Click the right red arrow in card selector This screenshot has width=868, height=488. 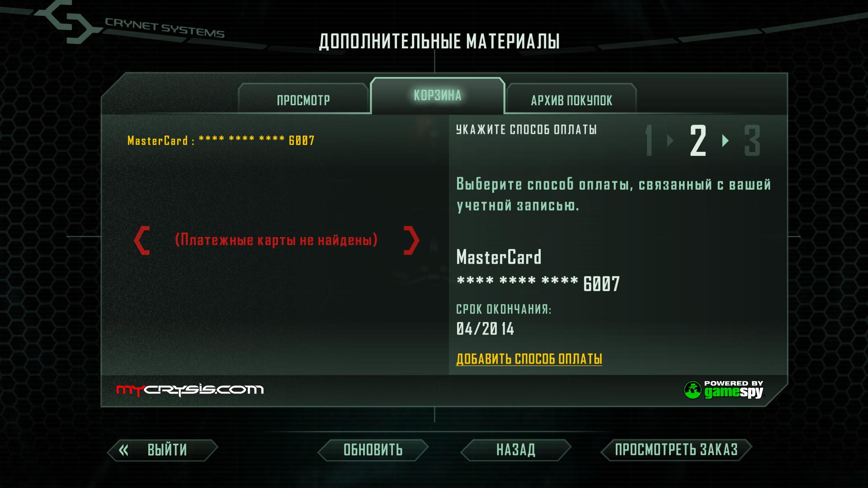tap(411, 241)
